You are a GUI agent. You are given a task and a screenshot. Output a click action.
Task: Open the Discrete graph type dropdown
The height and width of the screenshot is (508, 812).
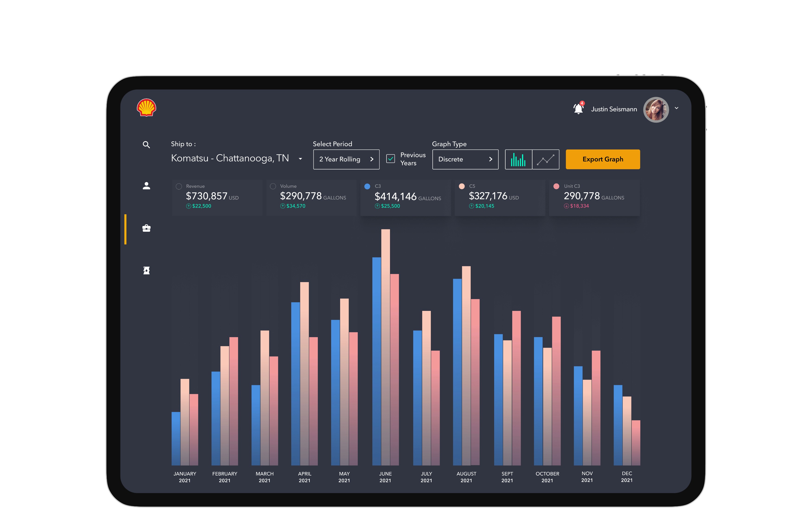[465, 160]
